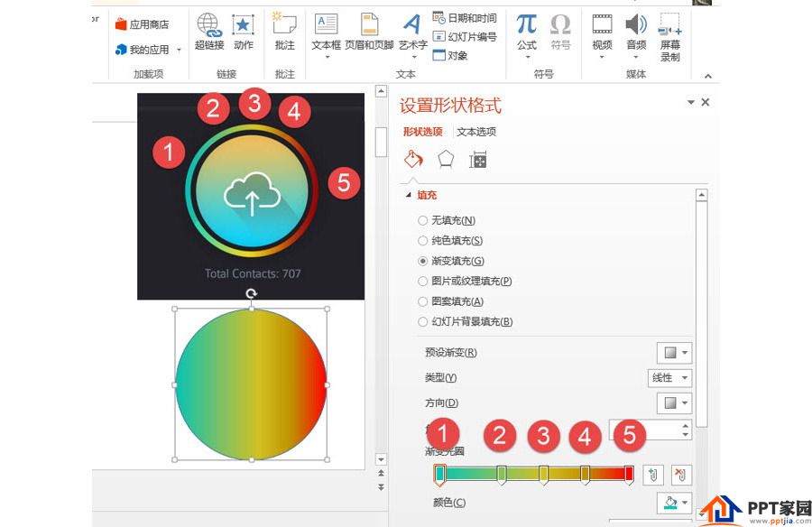Viewport: 812px width, 527px height.
Task: Open 文本框 dropdown arrow
Action: point(327,57)
